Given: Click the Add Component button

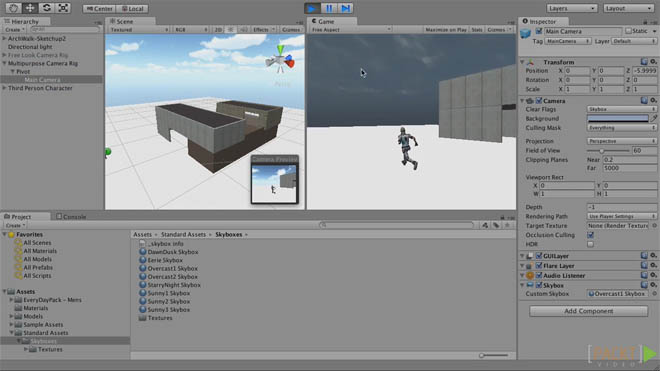Looking at the screenshot, I should click(588, 311).
